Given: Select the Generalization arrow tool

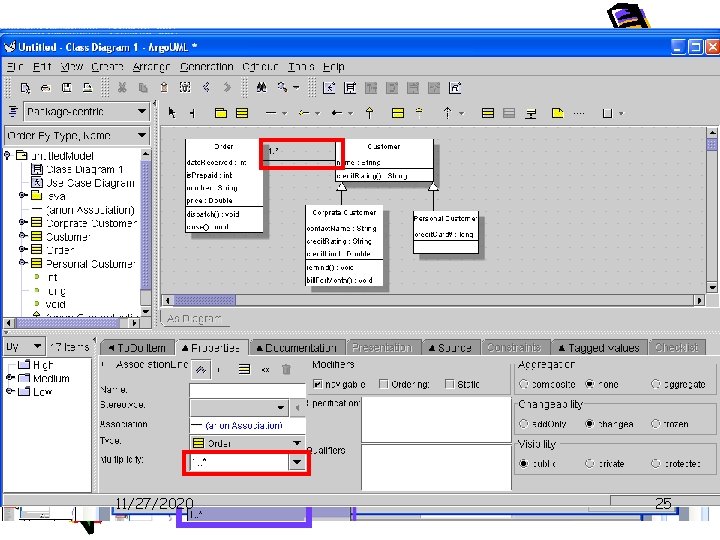Looking at the screenshot, I should [x=369, y=112].
